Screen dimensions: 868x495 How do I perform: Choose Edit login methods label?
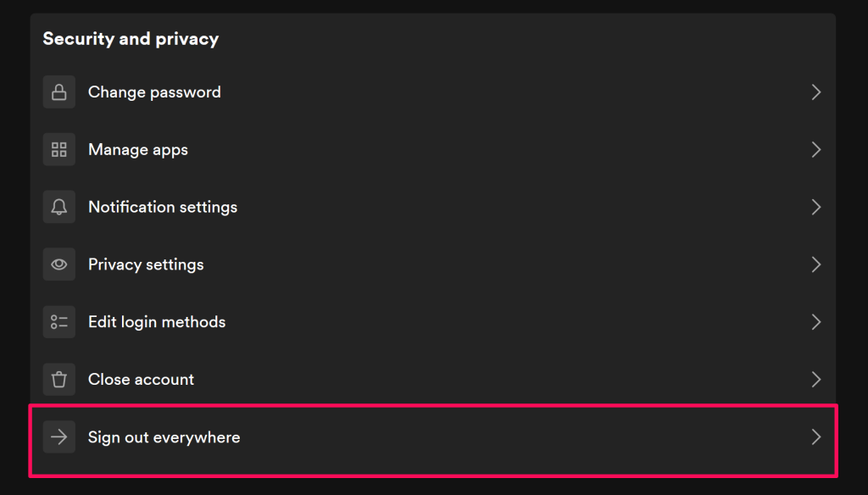[x=157, y=322]
